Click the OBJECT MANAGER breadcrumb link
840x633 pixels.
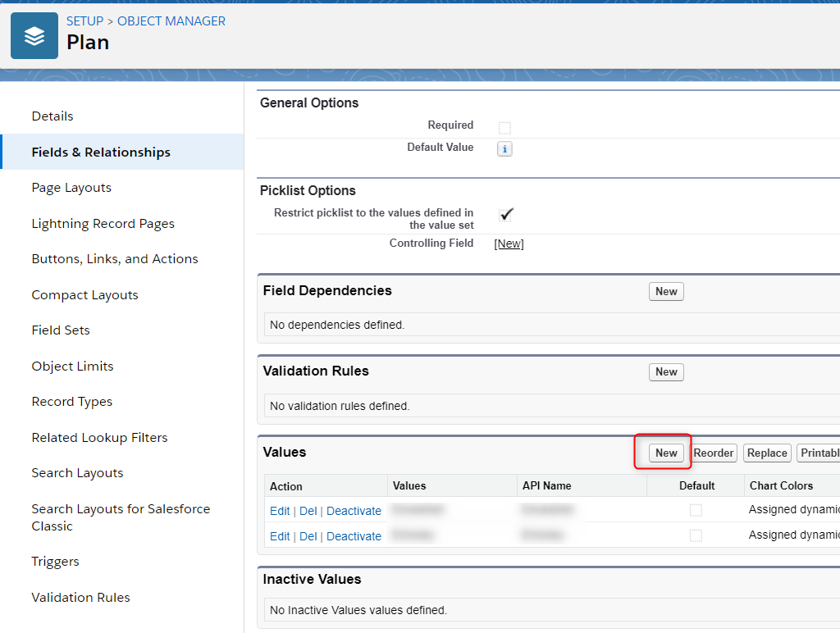pos(171,20)
